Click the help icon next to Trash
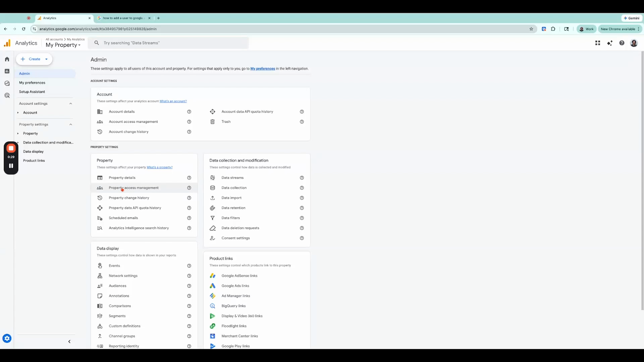Image resolution: width=644 pixels, height=362 pixels. click(302, 122)
